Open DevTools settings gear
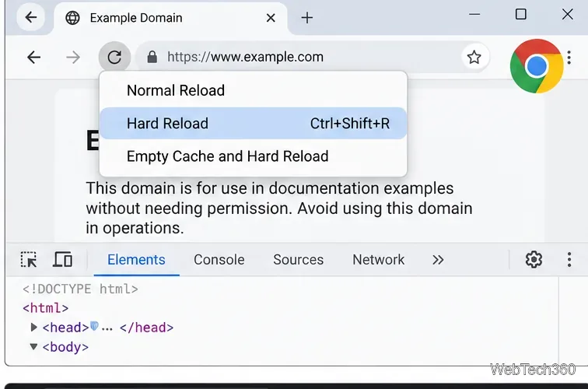Viewport: 588px width, 389px height. click(534, 260)
